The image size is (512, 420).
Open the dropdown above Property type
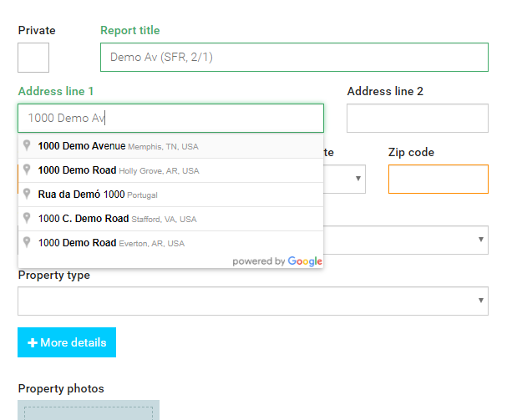coord(406,240)
